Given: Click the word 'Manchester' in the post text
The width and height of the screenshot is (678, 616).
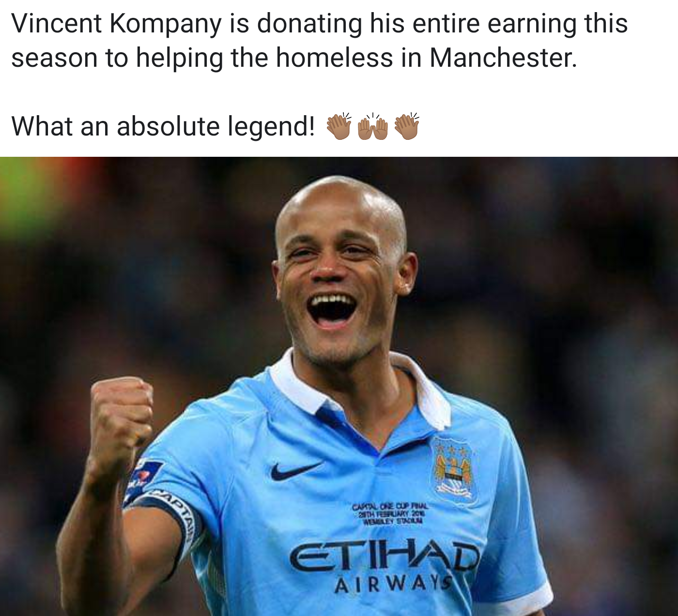Looking at the screenshot, I should point(503,58).
